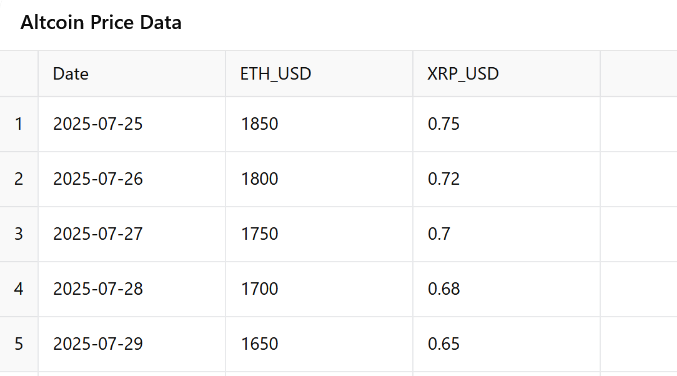The width and height of the screenshot is (677, 376).
Task: Click the cell with date 2025-07-27
Action: (132, 234)
